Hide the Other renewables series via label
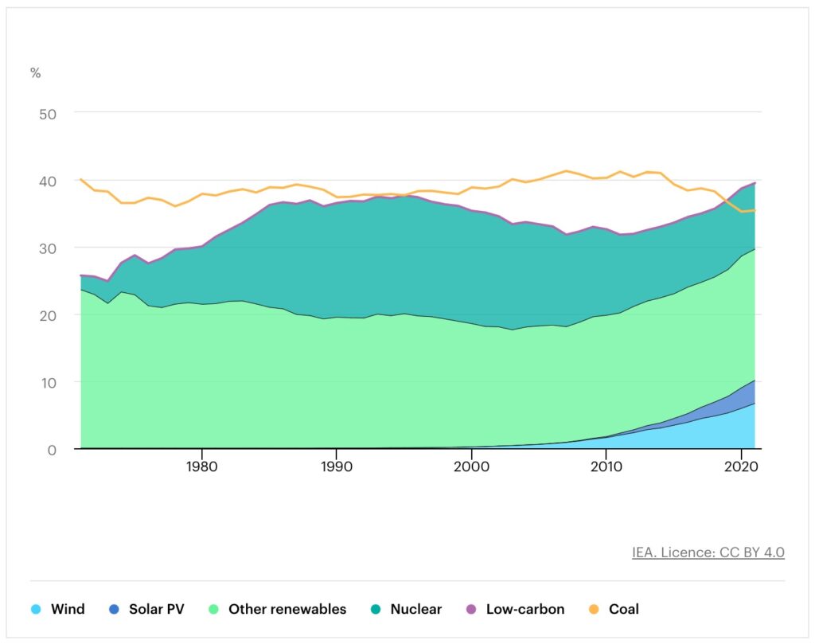Image resolution: width=815 pixels, height=644 pixels. (x=287, y=610)
